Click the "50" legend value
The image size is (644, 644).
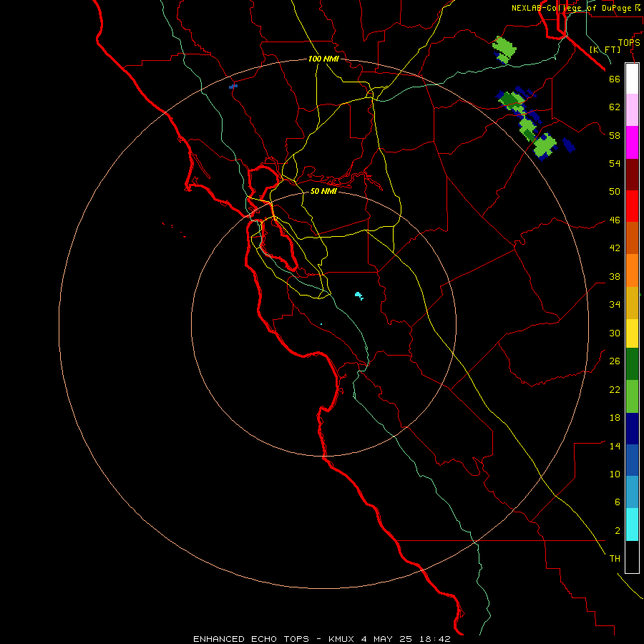(x=615, y=192)
